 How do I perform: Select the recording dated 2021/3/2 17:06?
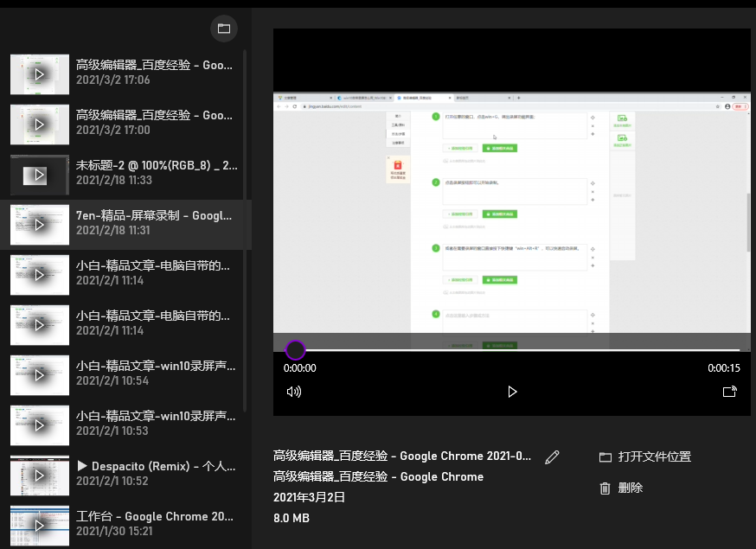[154, 73]
